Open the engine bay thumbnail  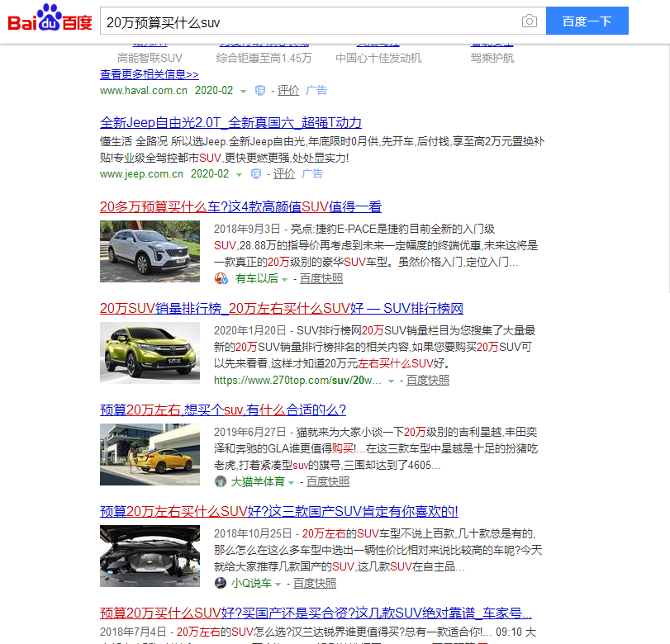point(150,556)
